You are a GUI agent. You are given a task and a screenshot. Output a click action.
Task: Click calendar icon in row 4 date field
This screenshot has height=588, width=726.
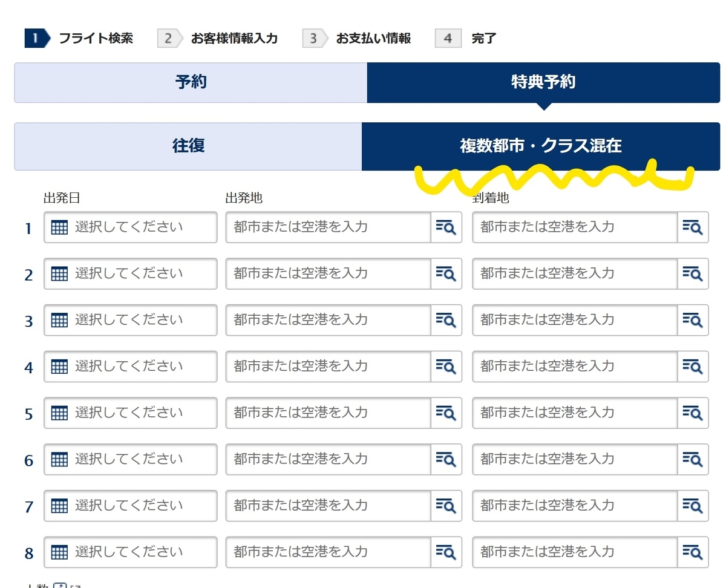coord(59,367)
